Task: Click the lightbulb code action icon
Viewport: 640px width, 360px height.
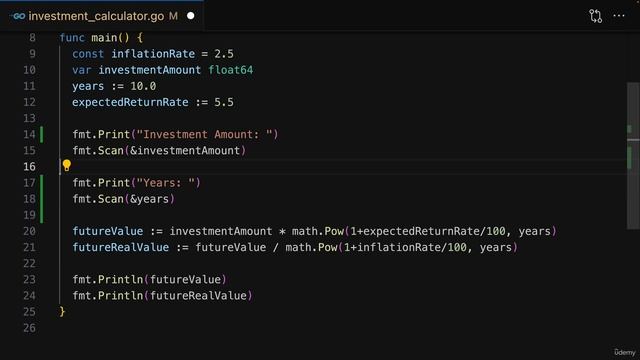Action: pos(67,165)
